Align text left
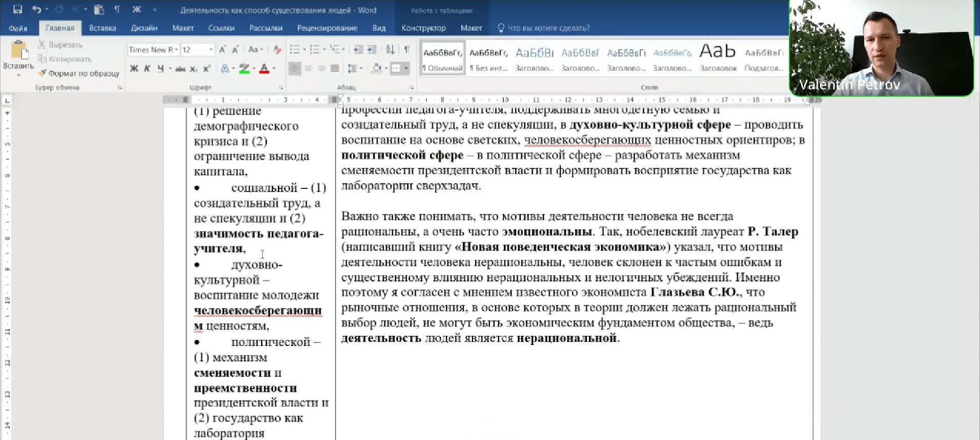The width and height of the screenshot is (980, 440). click(x=295, y=68)
